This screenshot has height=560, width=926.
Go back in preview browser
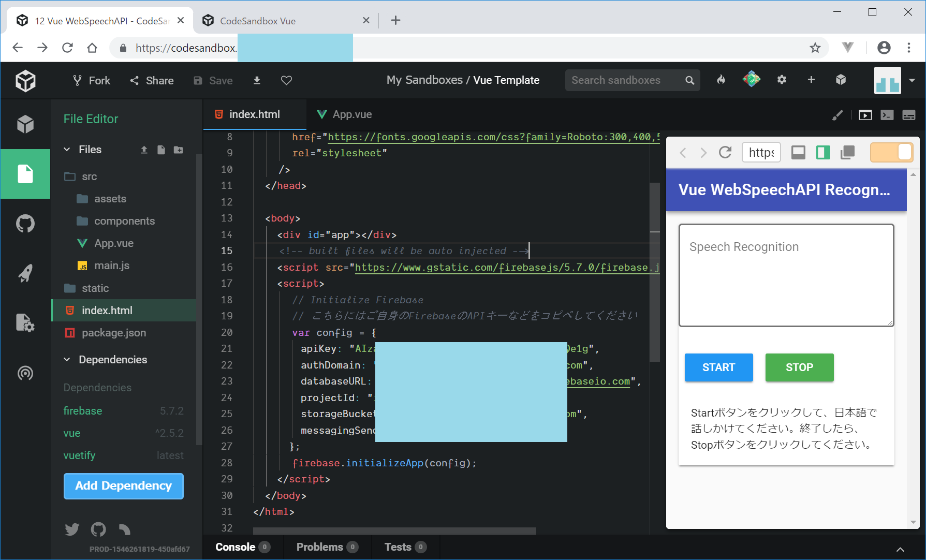click(x=683, y=152)
